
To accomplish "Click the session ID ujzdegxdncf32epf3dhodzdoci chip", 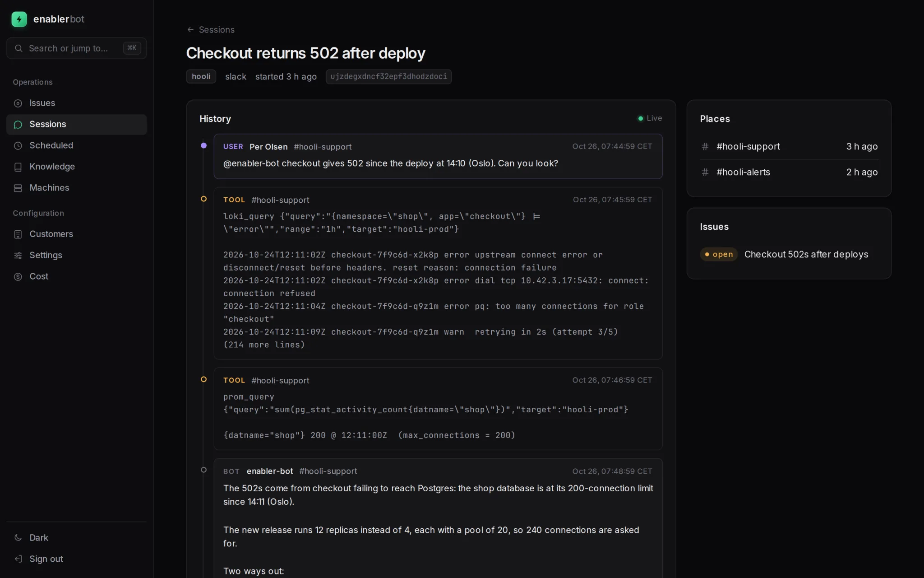I will [388, 76].
